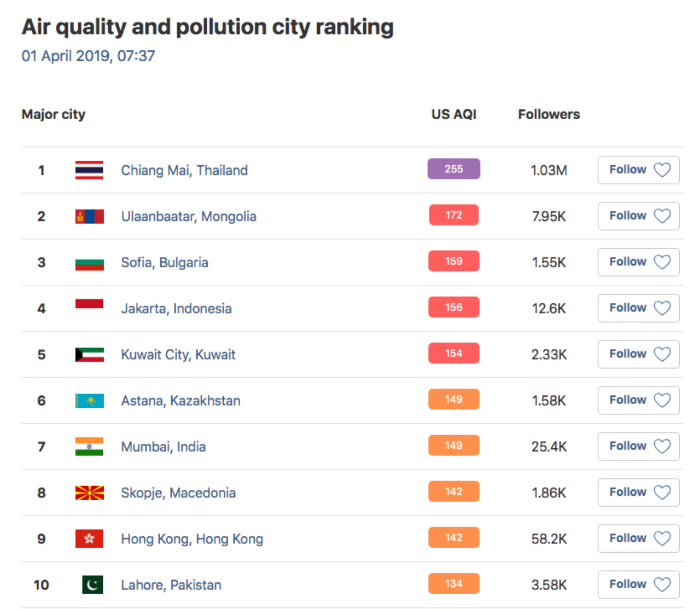
Task: Click the 1.86K followers value
Action: pyautogui.click(x=549, y=493)
